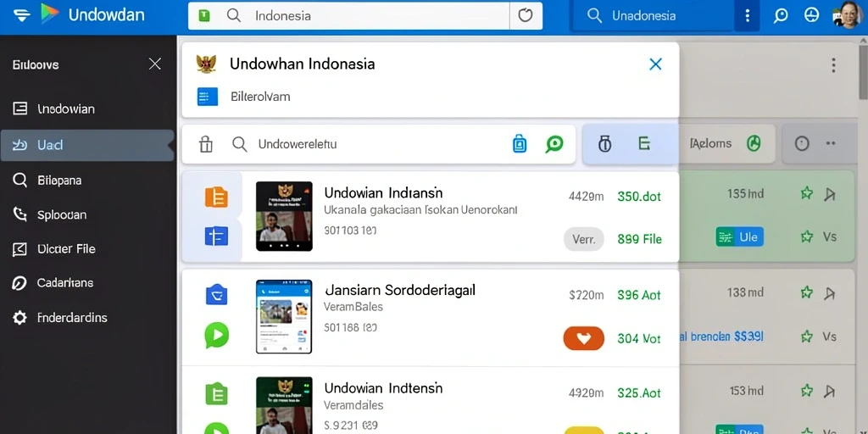Open Dicter File in the sidebar
This screenshot has width=868, height=434.
point(88,249)
